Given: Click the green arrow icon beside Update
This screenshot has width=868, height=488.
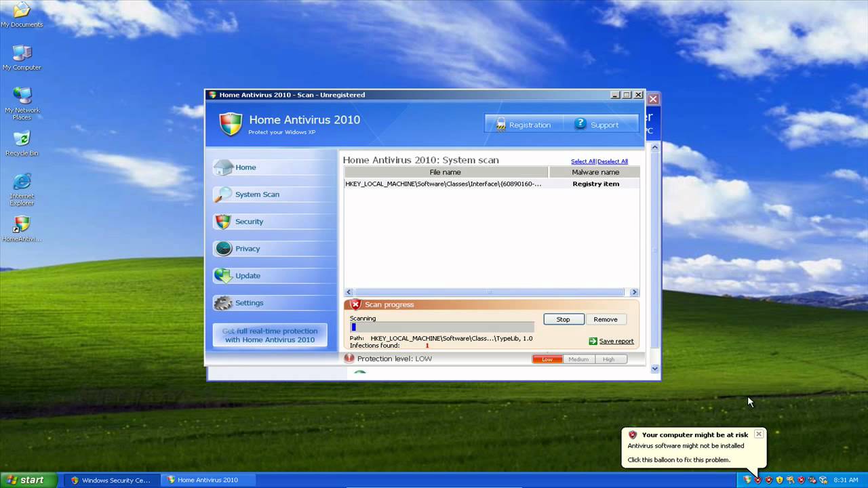Looking at the screenshot, I should coord(223,276).
